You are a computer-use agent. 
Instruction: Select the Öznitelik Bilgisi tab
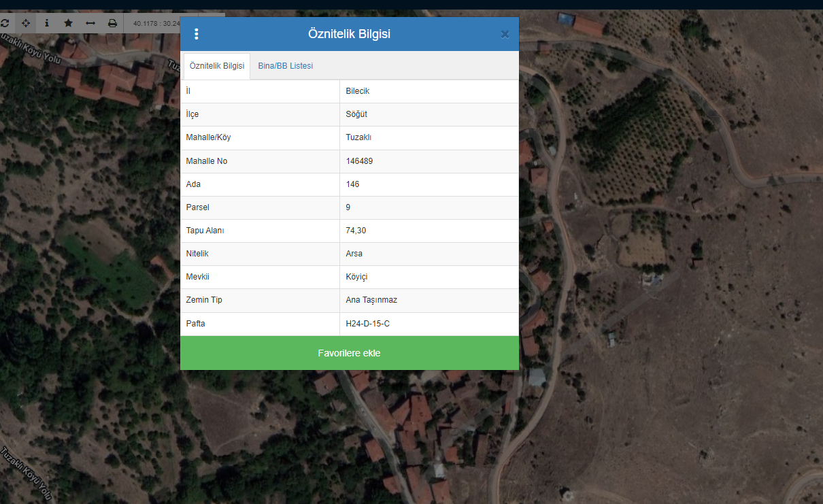coord(217,66)
